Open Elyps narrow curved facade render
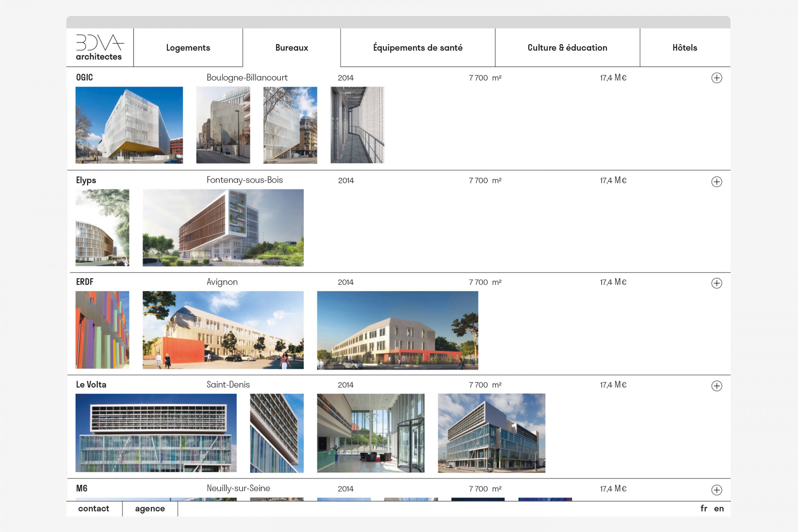The height and width of the screenshot is (532, 798). click(103, 228)
